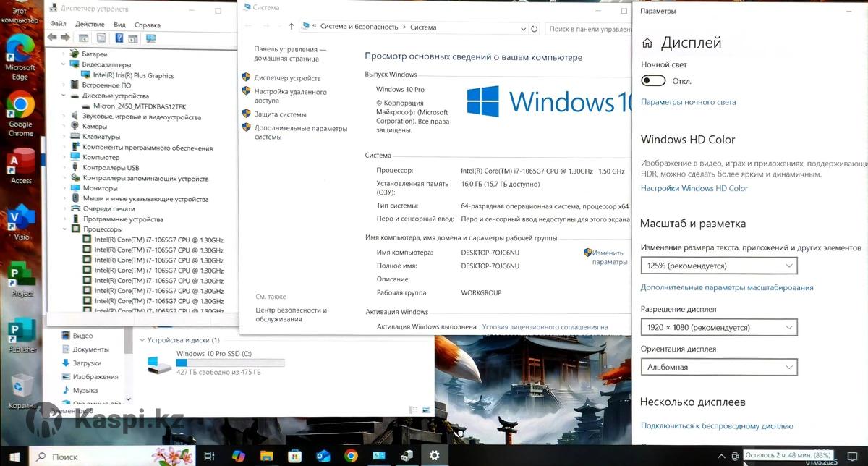Image resolution: width=868 pixels, height=466 pixels.
Task: Show or hide console tree toolbar icon
Action: [84, 38]
